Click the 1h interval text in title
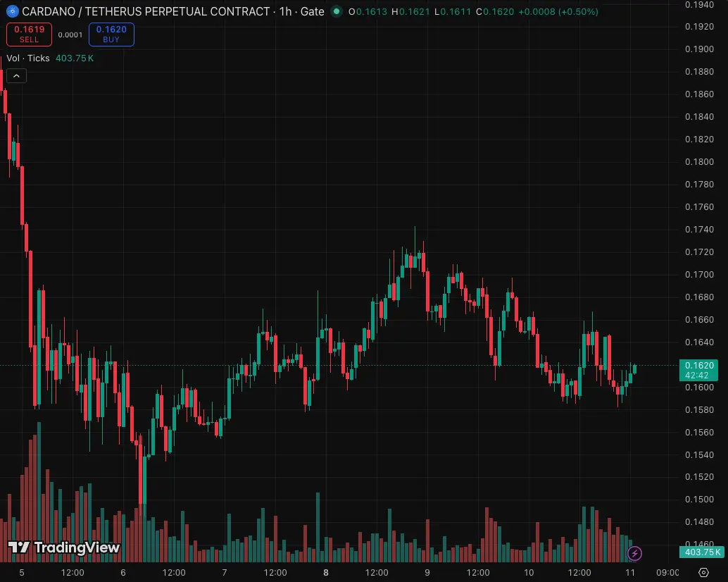 click(x=286, y=11)
